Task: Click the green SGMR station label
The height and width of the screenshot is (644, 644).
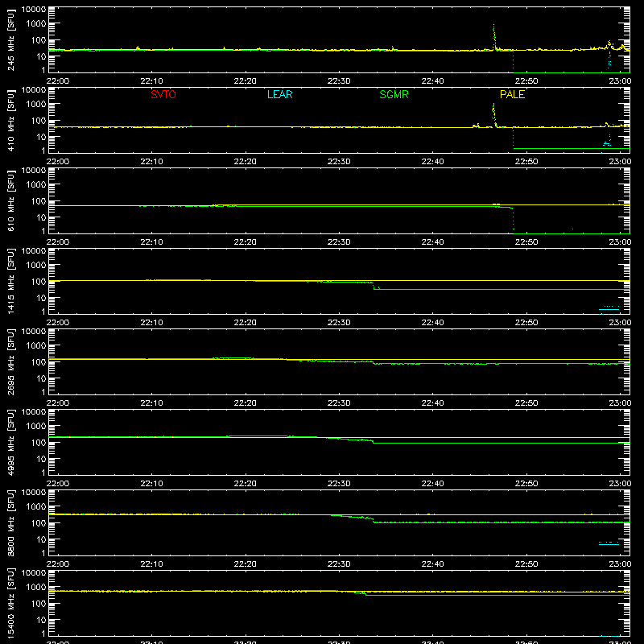Action: pyautogui.click(x=394, y=94)
